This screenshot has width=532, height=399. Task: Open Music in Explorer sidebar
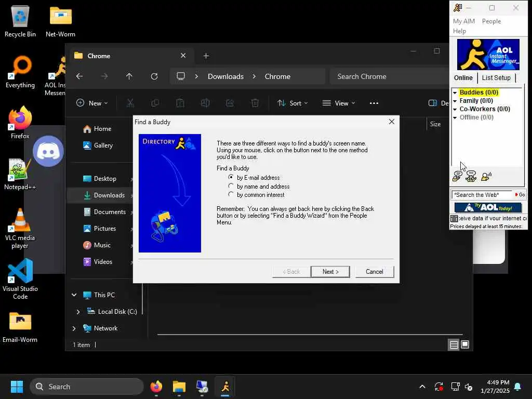tap(102, 245)
